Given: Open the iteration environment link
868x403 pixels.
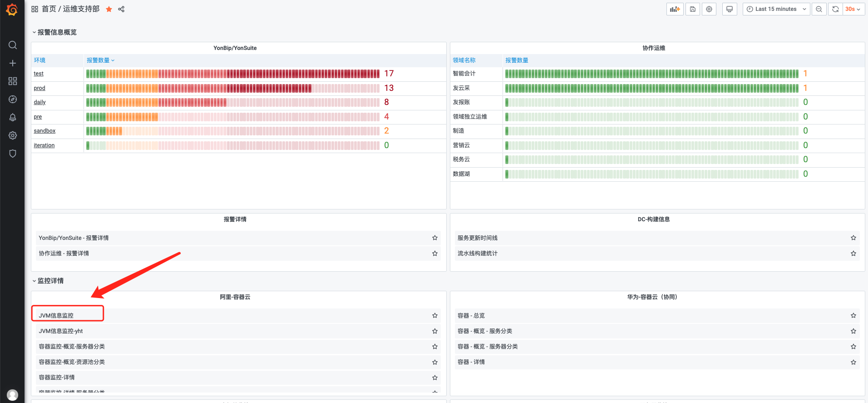Looking at the screenshot, I should [44, 145].
